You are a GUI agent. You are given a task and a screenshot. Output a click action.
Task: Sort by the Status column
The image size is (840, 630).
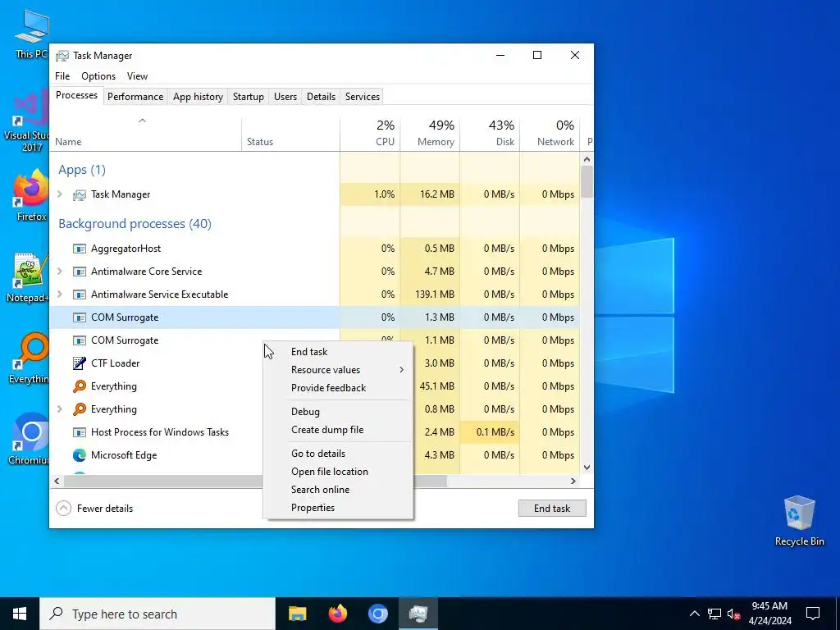pyautogui.click(x=291, y=133)
